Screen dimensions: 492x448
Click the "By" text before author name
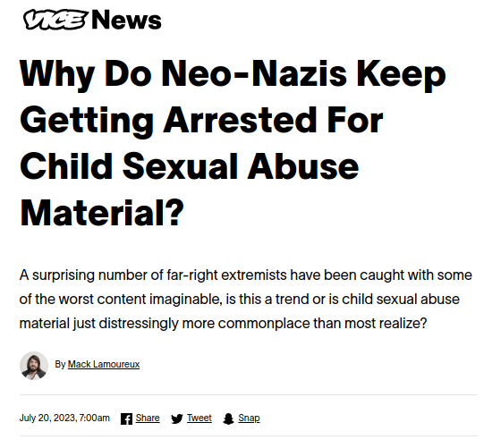point(60,364)
